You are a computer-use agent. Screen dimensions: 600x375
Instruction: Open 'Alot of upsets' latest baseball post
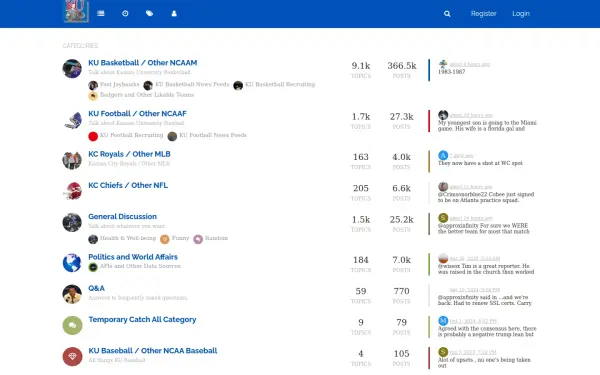pos(484,363)
